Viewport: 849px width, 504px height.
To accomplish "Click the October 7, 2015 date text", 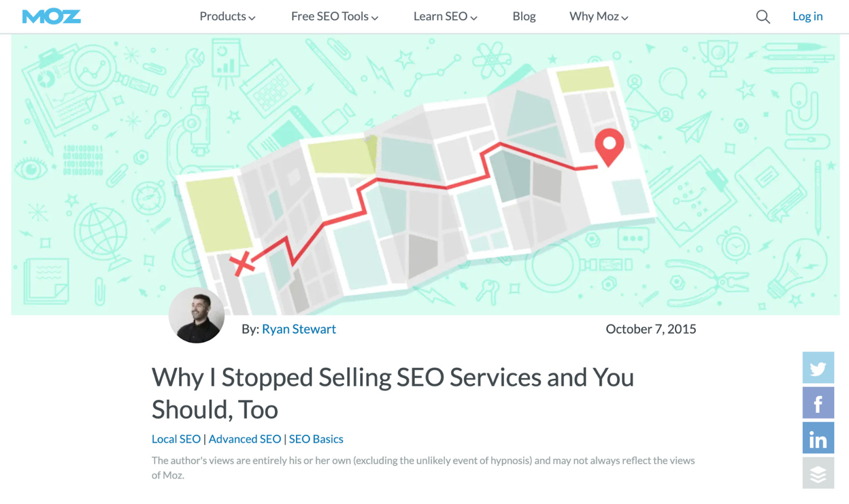I will click(x=651, y=329).
